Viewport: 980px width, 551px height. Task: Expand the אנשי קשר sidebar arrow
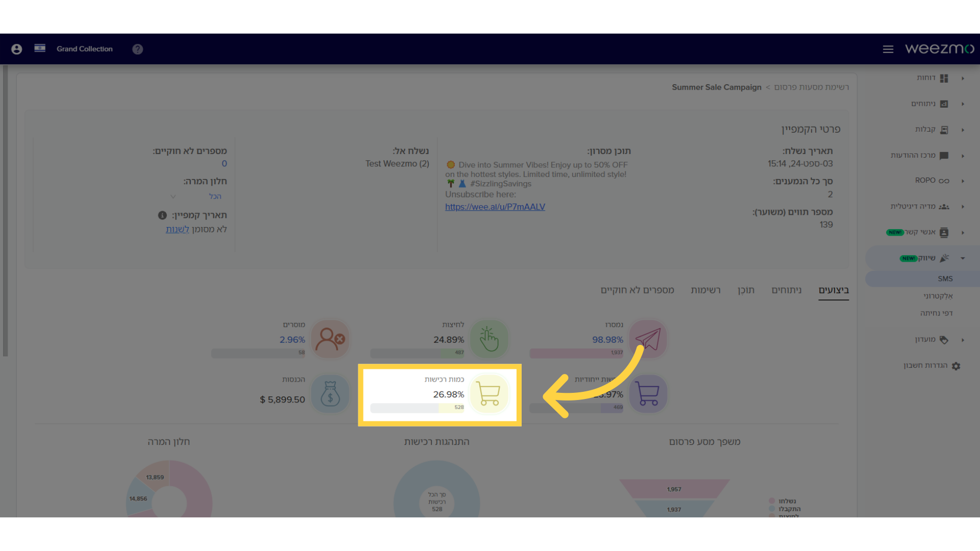click(963, 233)
